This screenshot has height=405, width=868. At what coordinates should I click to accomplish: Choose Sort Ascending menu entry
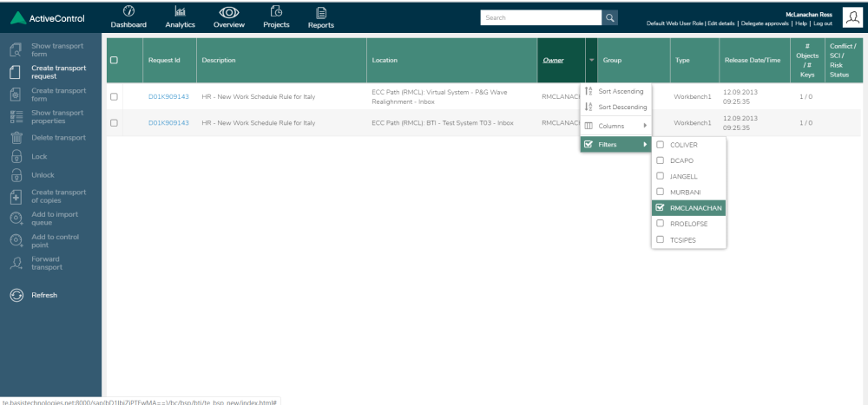615,91
